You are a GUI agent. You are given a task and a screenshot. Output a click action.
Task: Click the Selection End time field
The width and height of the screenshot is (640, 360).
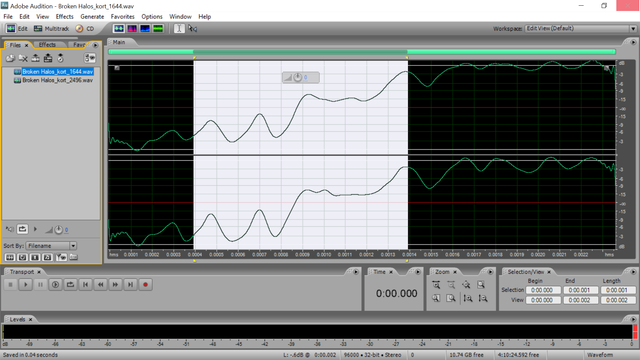point(580,290)
